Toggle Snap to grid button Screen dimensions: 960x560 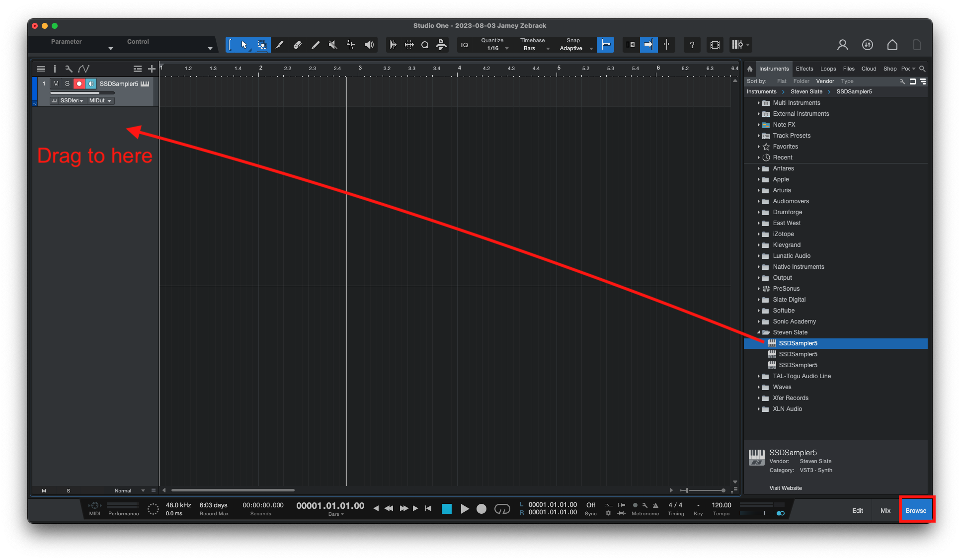(x=606, y=45)
